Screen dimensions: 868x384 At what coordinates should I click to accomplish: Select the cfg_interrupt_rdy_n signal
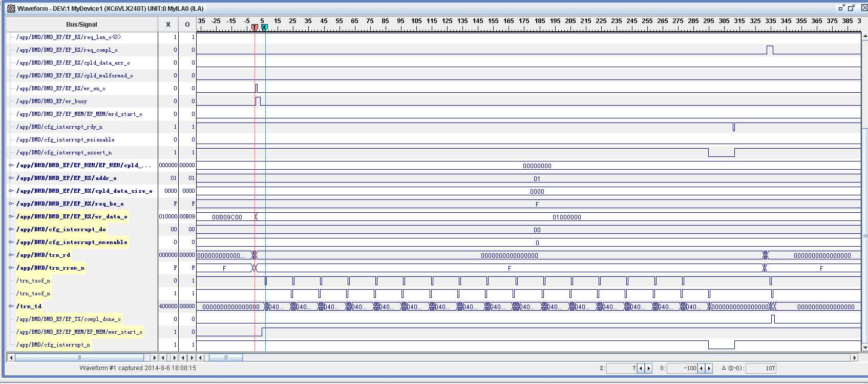[x=59, y=127]
